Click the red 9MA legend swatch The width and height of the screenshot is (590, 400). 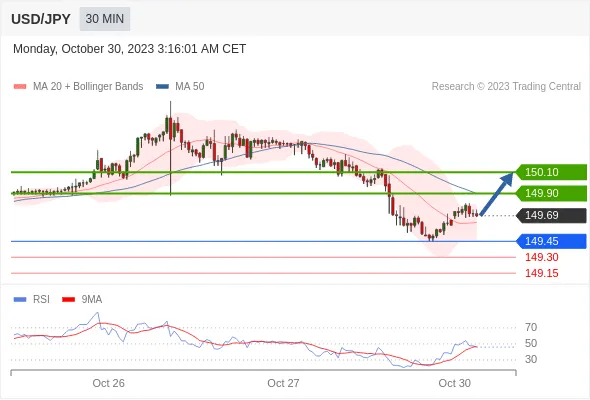click(x=68, y=300)
